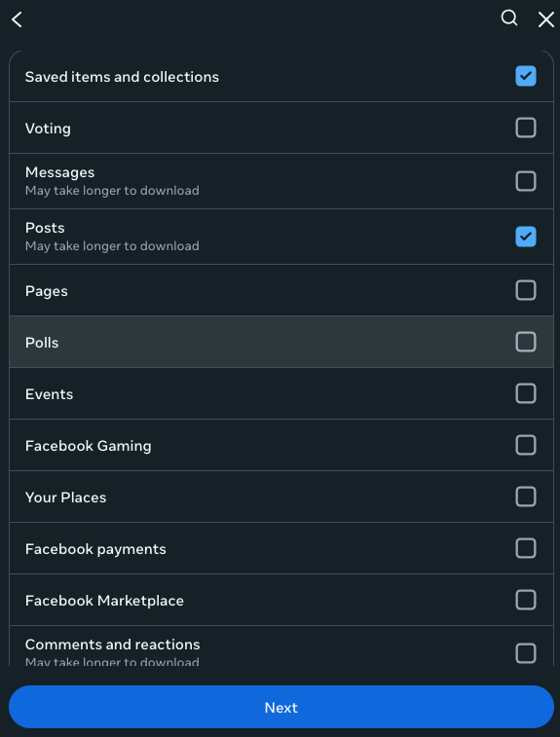Choose the Messages list row text
This screenshot has width=560, height=737.
click(59, 172)
